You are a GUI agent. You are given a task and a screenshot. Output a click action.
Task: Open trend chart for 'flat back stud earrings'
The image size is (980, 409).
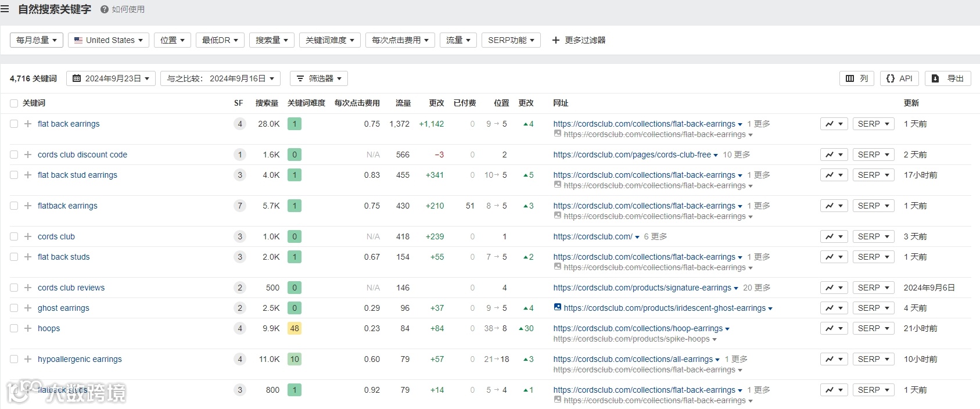tap(834, 175)
